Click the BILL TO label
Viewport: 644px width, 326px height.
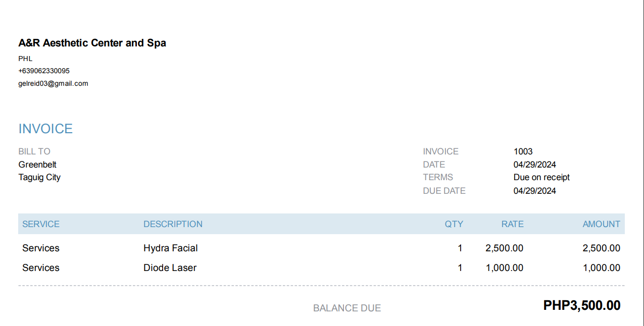[x=34, y=151]
